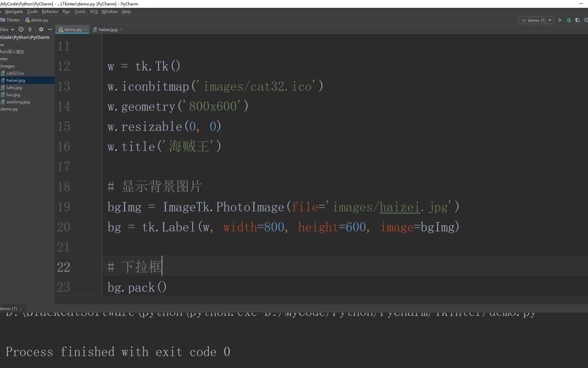Image resolution: width=588 pixels, height=368 pixels.
Task: Click the w.title('海贼王') code line
Action: (x=164, y=147)
